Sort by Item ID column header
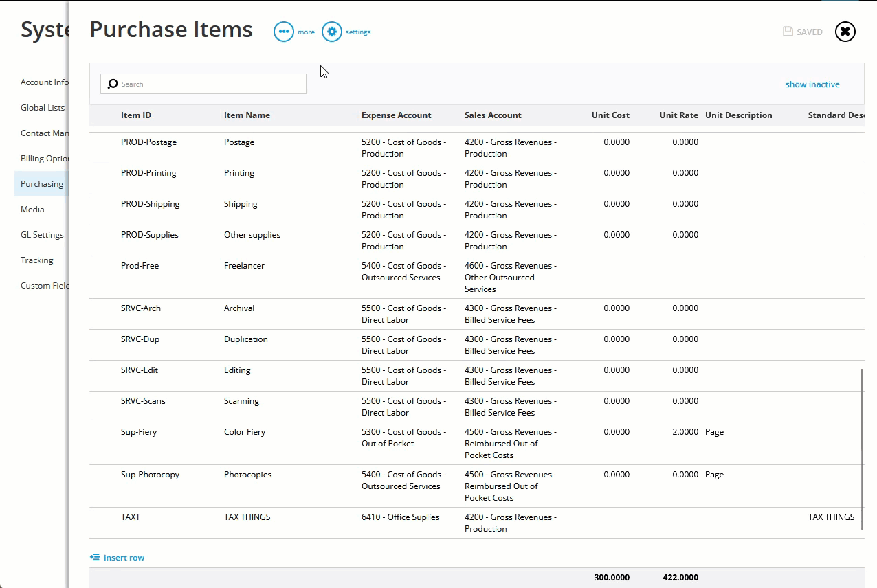877x588 pixels. pyautogui.click(x=136, y=115)
